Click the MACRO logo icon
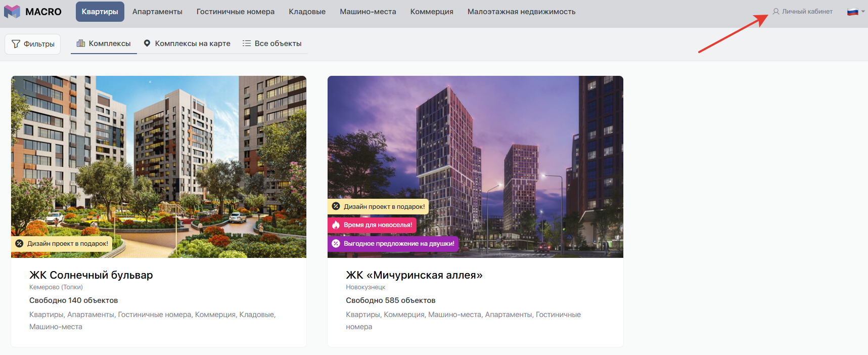The image size is (868, 355). [x=12, y=12]
